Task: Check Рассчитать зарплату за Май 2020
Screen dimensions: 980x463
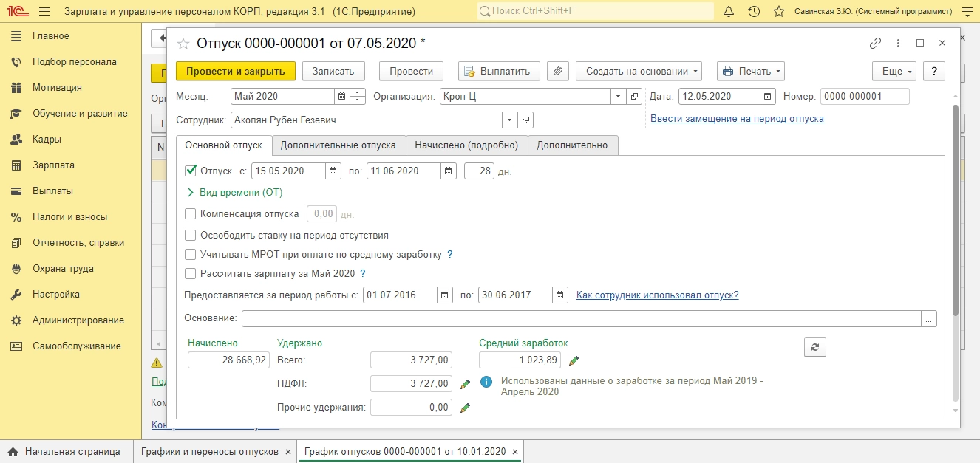Action: pos(191,273)
